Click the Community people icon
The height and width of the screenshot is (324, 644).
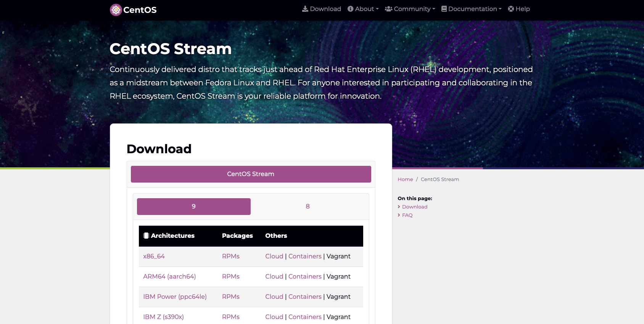click(x=388, y=9)
